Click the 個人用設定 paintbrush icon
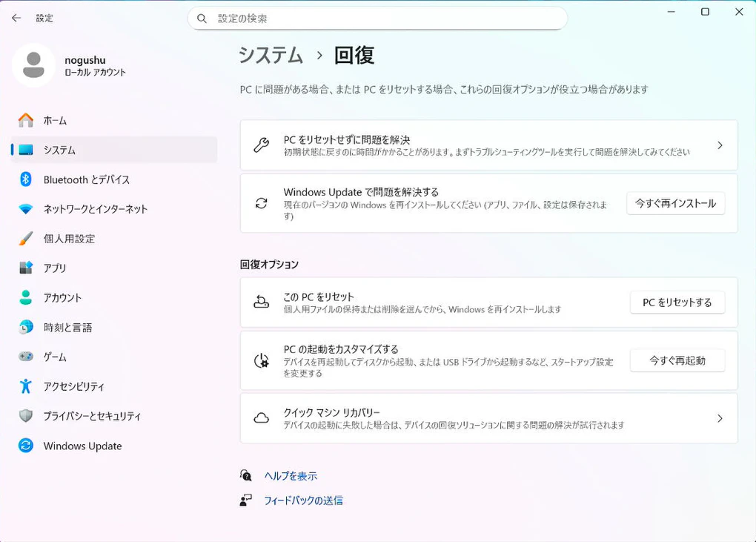Image resolution: width=756 pixels, height=542 pixels. point(25,238)
